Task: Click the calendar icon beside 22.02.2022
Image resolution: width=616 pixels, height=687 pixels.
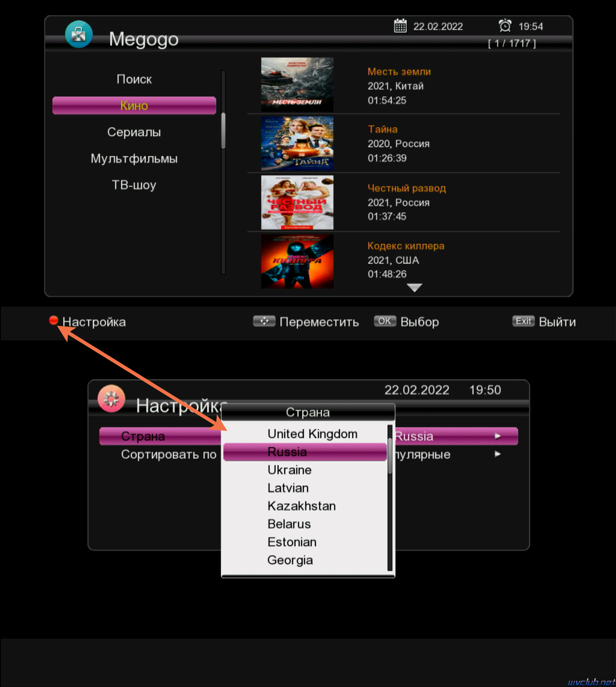Action: coord(400,26)
